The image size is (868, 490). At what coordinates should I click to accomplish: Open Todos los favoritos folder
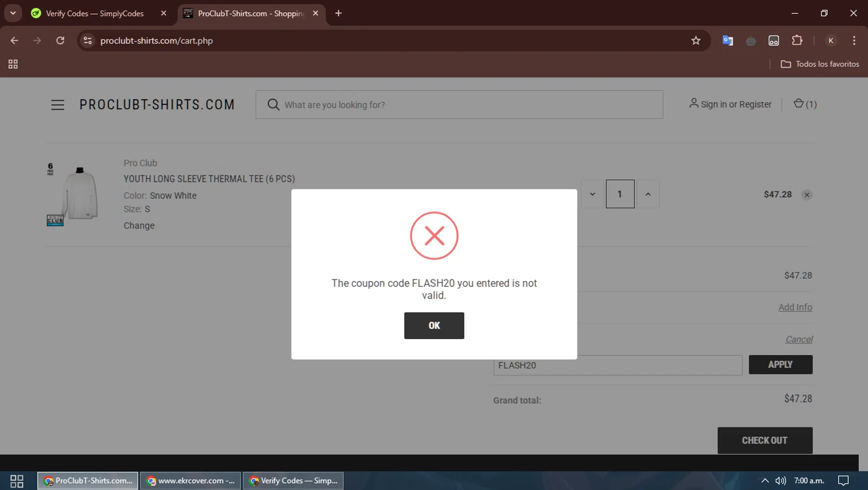[x=820, y=64]
